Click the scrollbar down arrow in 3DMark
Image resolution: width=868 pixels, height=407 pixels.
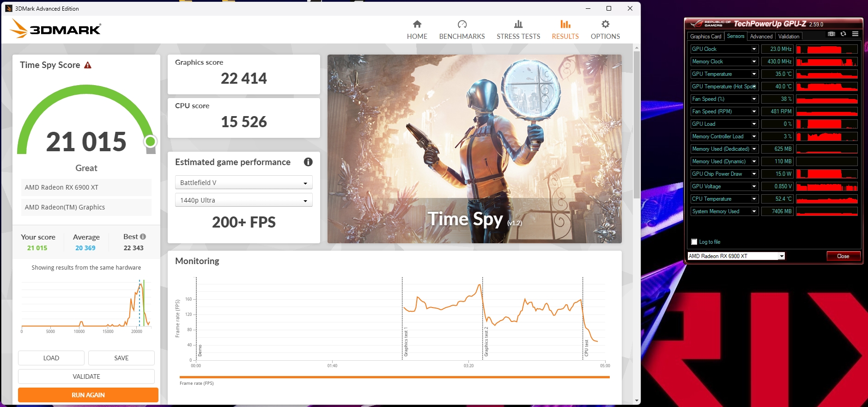pyautogui.click(x=637, y=401)
